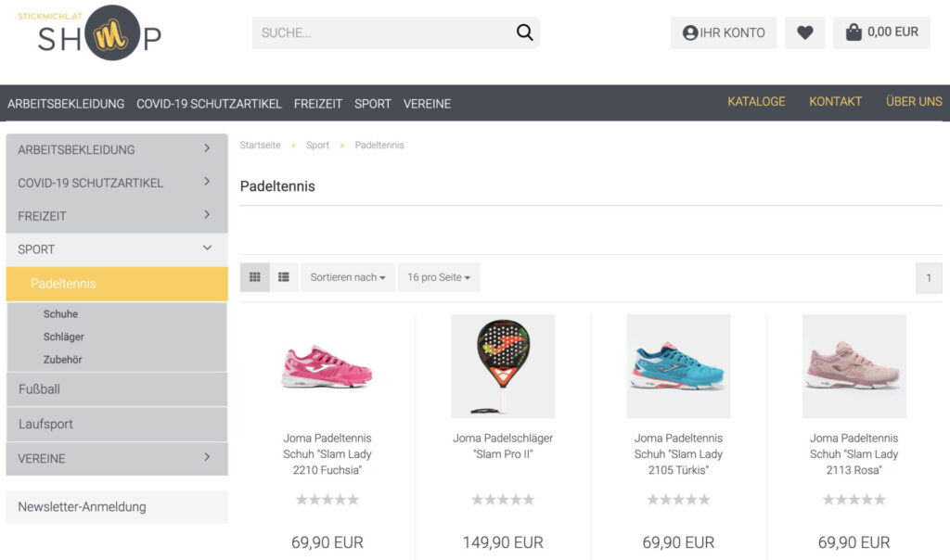Open the wishlist heart icon
950x560 pixels.
point(804,32)
